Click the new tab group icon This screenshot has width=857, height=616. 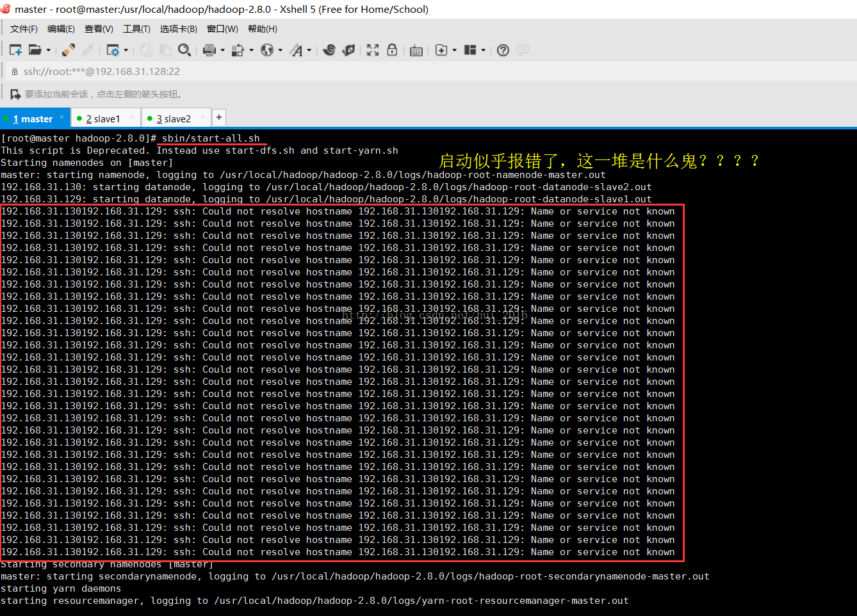pos(441,50)
